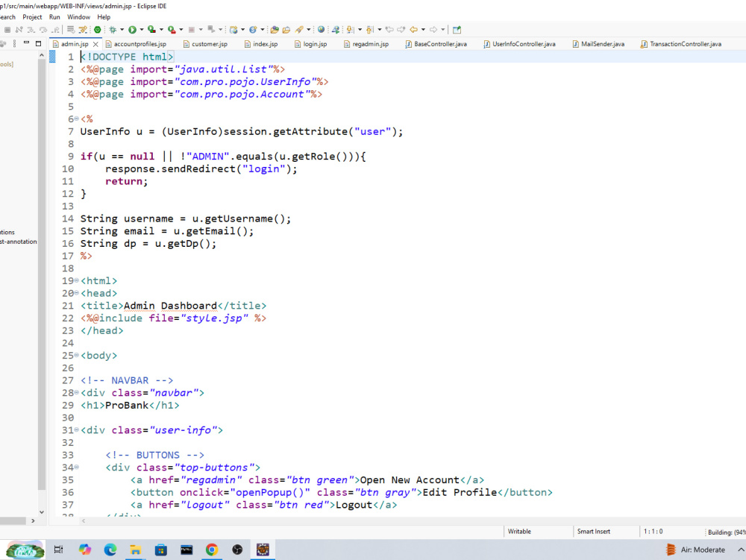This screenshot has height=560, width=746.
Task: Switch to UserInfoController.java tab
Action: pyautogui.click(x=519, y=44)
